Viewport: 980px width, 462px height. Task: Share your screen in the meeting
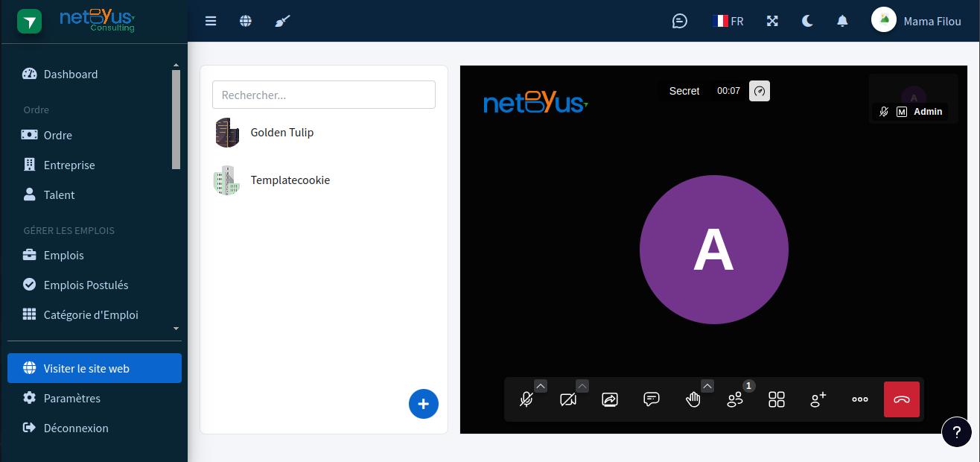click(x=610, y=399)
